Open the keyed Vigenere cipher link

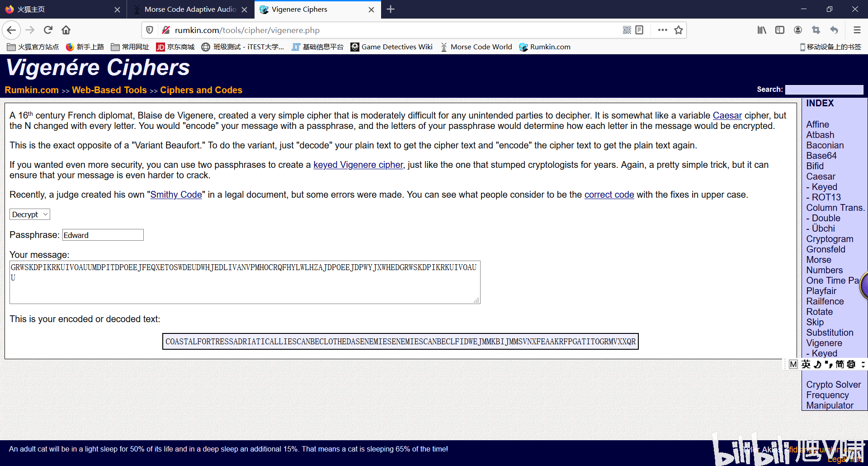358,165
